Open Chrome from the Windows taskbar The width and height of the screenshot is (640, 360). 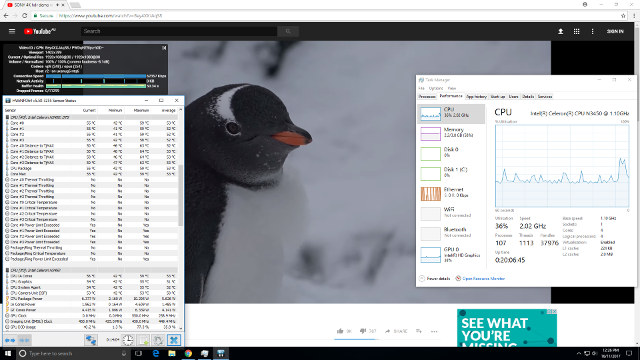point(188,353)
